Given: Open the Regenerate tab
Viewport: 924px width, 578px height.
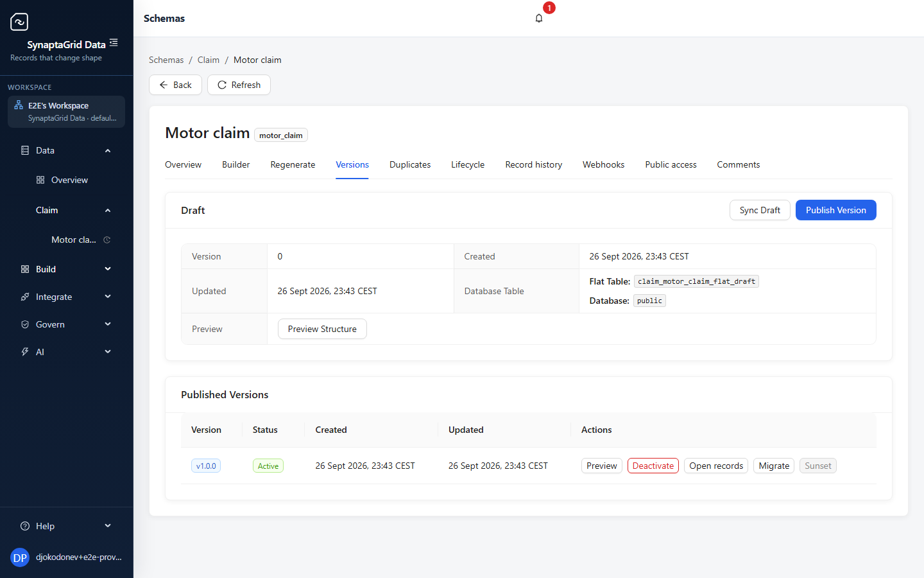Looking at the screenshot, I should (x=293, y=164).
